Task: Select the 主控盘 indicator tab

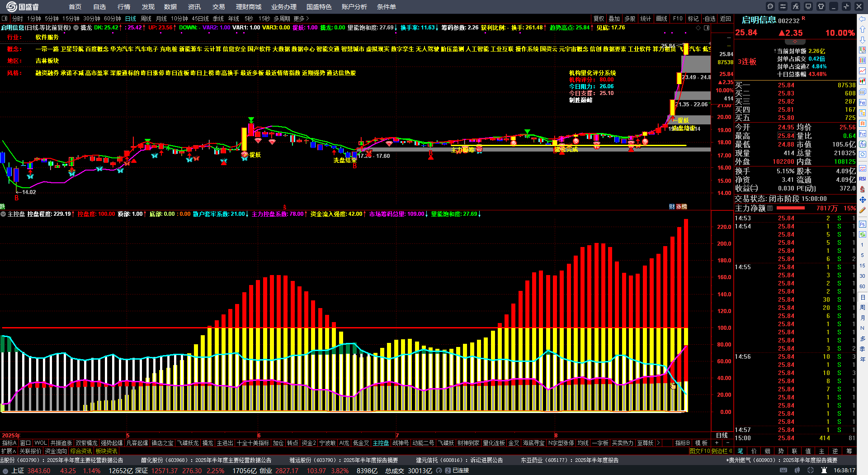Action: [381, 443]
